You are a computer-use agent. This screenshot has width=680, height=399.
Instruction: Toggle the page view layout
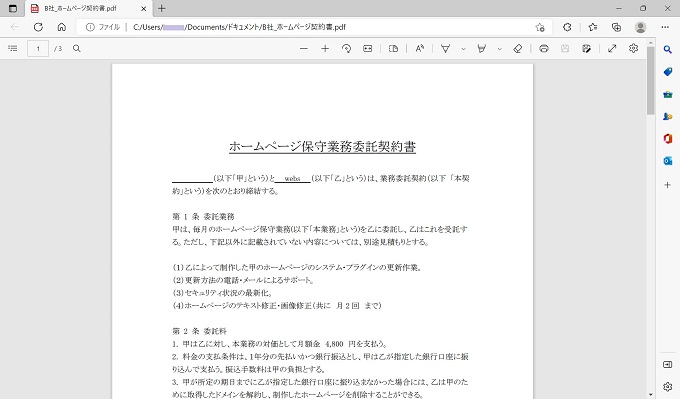pos(393,49)
